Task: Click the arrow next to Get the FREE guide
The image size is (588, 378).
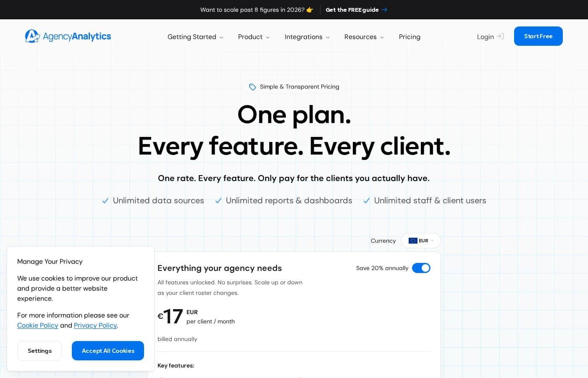Action: (384, 10)
